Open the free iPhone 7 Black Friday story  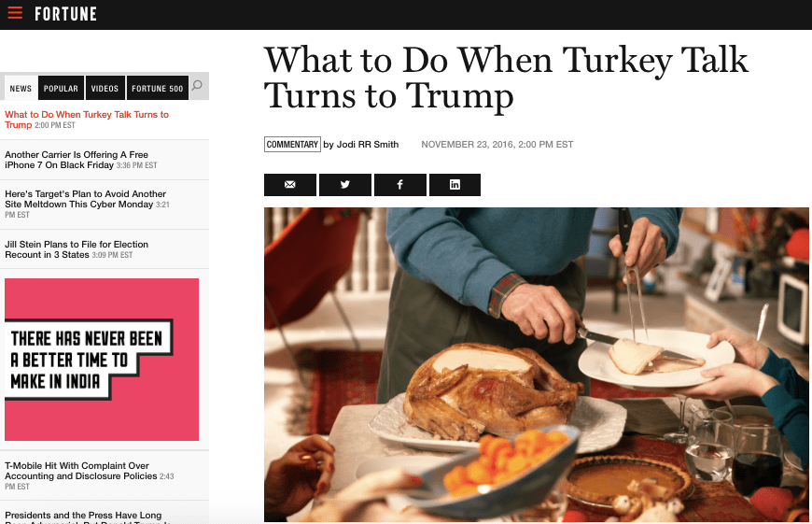pos(81,160)
